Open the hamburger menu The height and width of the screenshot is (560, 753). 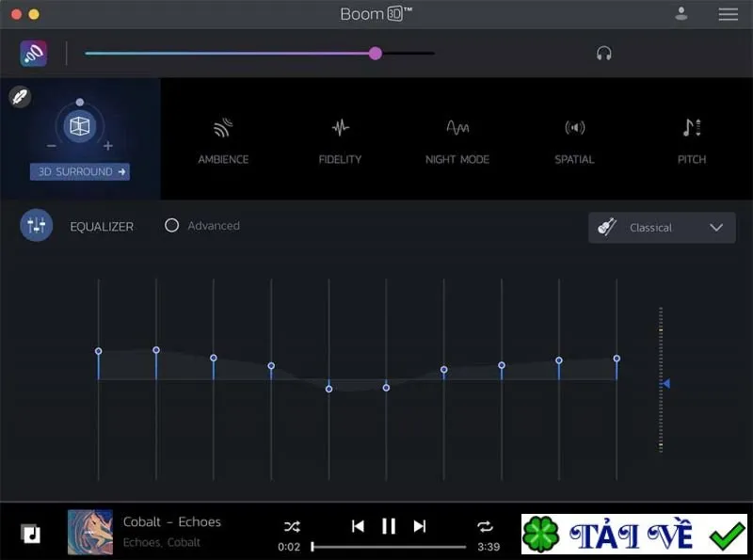728,14
